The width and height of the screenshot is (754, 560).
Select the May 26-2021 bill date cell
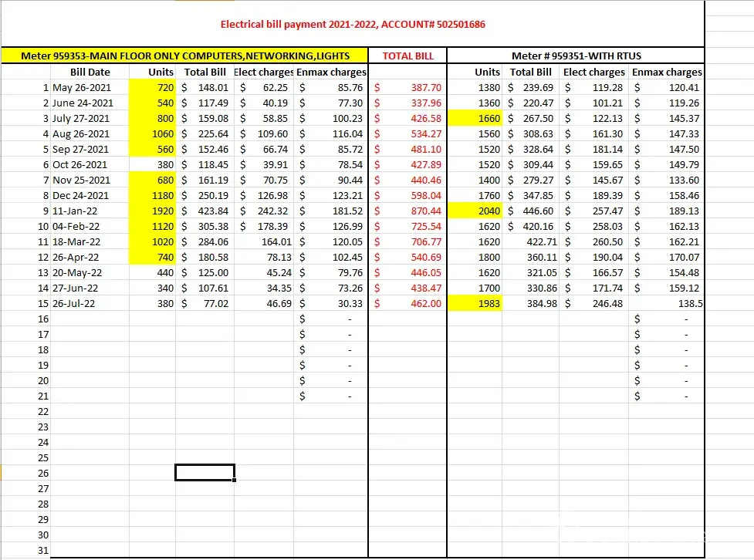click(x=80, y=88)
